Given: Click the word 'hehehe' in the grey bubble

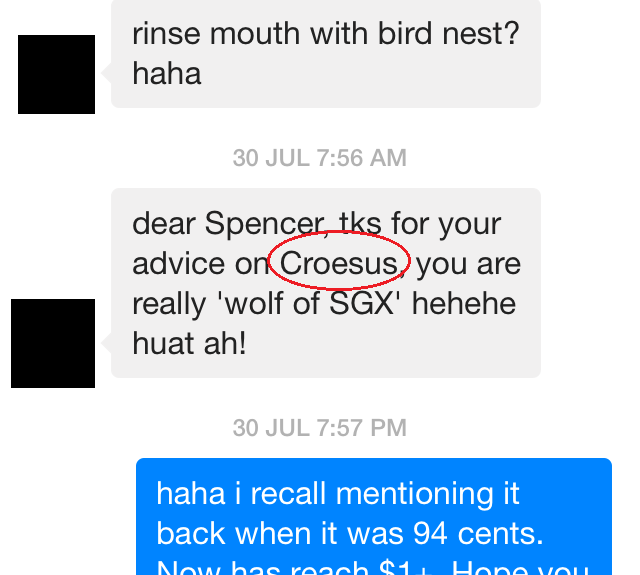Looking at the screenshot, I should click(464, 303).
